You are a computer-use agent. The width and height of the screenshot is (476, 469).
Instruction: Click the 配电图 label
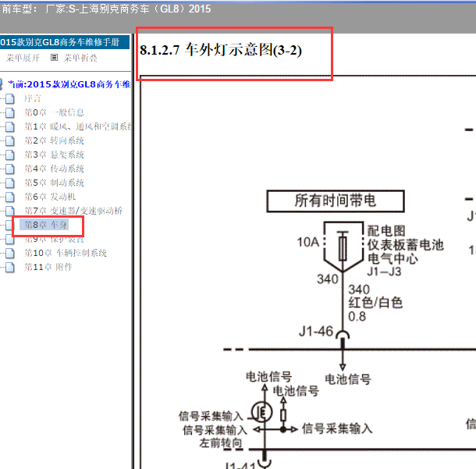click(x=386, y=231)
